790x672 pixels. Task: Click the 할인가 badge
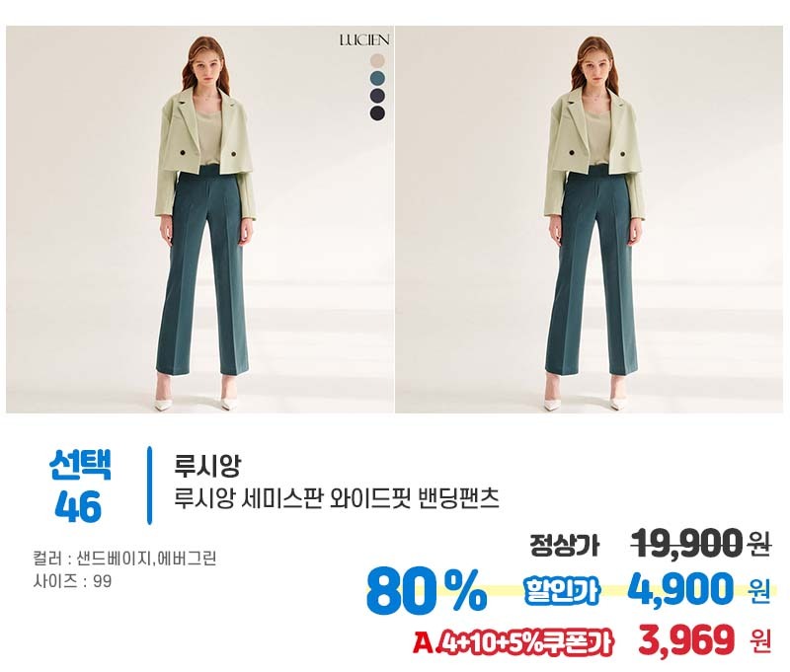tap(562, 590)
